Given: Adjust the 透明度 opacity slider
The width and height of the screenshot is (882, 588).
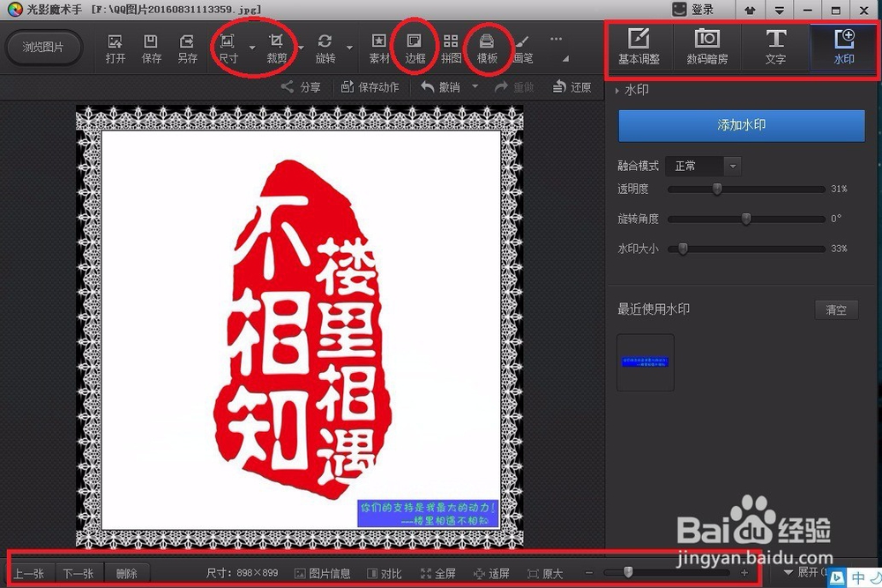Looking at the screenshot, I should pos(716,189).
